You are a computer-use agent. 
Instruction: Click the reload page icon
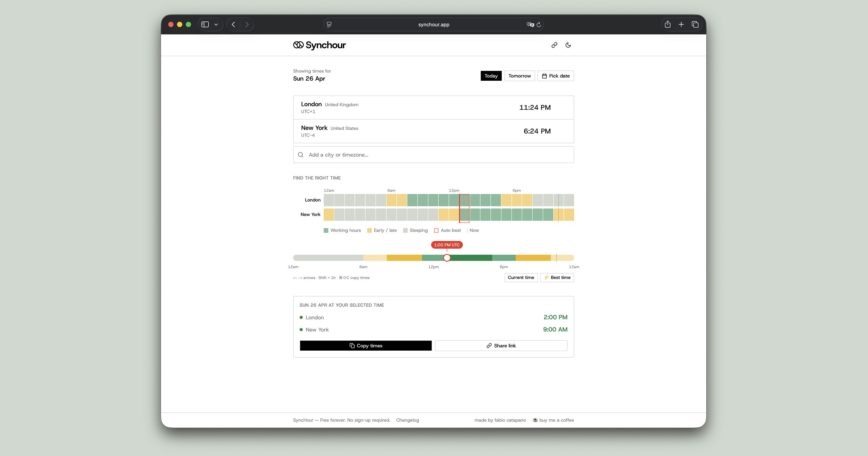pyautogui.click(x=539, y=25)
